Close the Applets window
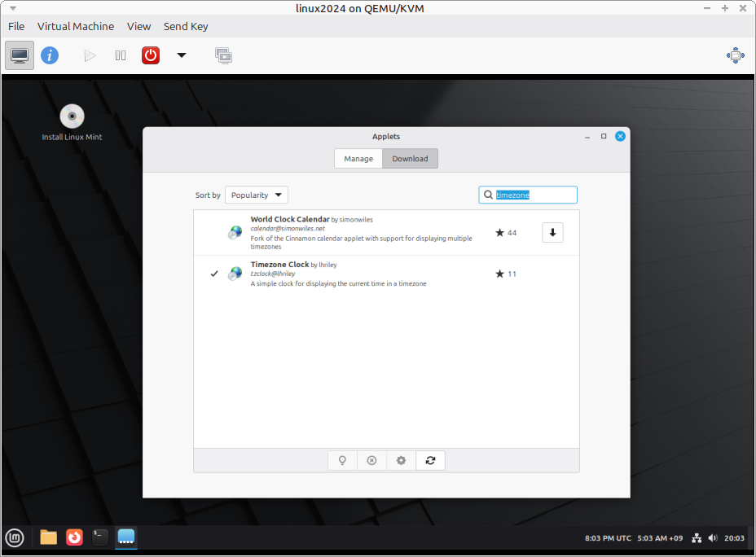This screenshot has height=557, width=756. point(621,136)
